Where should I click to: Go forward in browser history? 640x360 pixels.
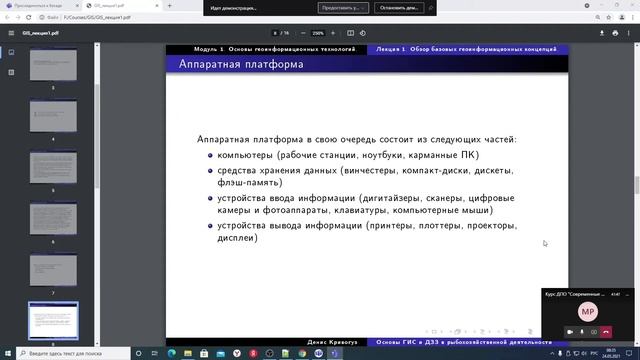[18, 18]
